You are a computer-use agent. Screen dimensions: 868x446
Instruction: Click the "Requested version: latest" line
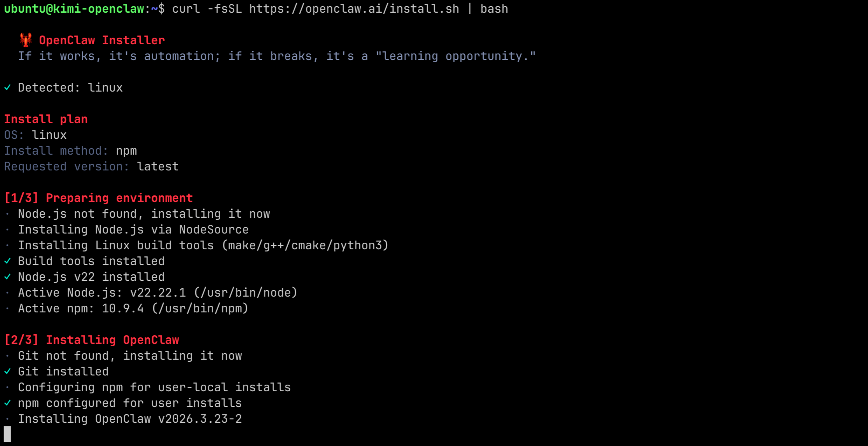coord(92,166)
